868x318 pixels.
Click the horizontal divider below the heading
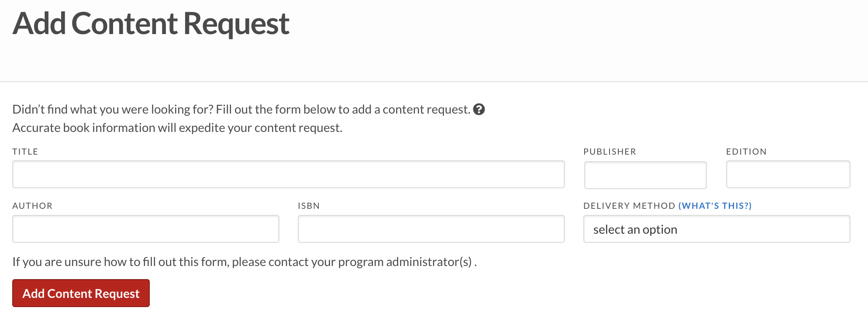434,81
